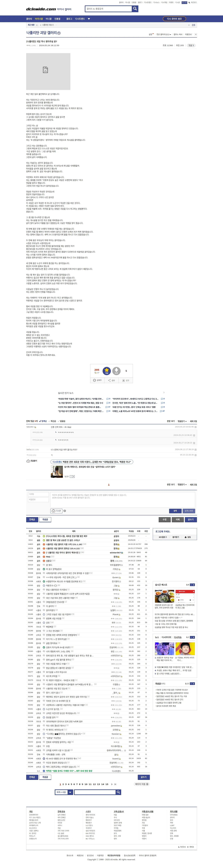Viewport: 223px width, 868px height.
Task: Open the 연관 갤러리 dropdown
Action: coord(164,34)
